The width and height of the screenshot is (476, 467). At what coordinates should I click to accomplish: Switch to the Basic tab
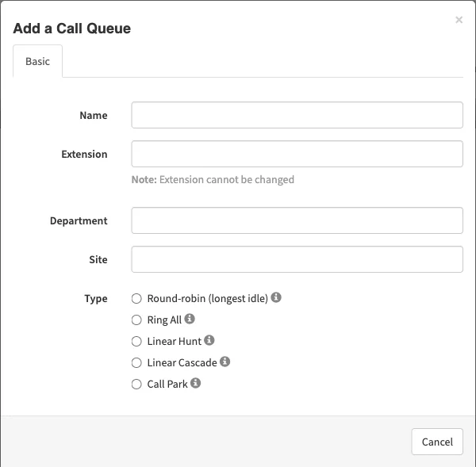tap(37, 61)
